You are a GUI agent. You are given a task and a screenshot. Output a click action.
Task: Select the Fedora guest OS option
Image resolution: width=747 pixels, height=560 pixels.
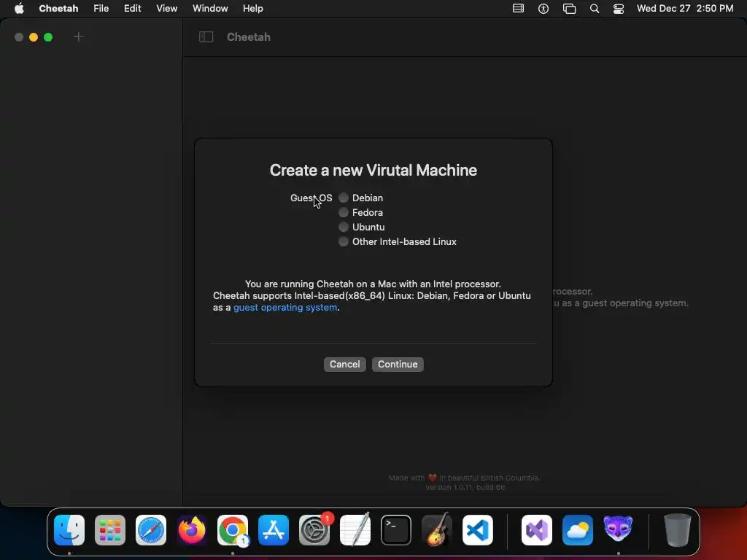pos(344,212)
